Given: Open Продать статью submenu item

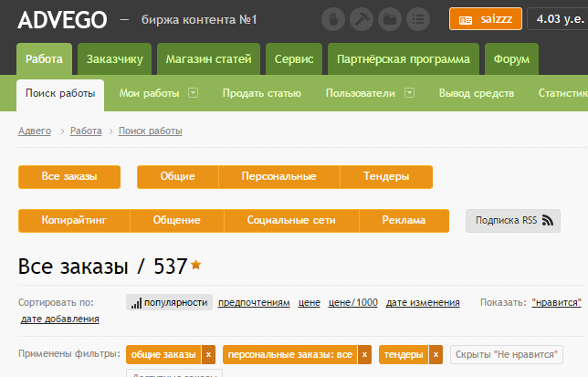Looking at the screenshot, I should (262, 93).
